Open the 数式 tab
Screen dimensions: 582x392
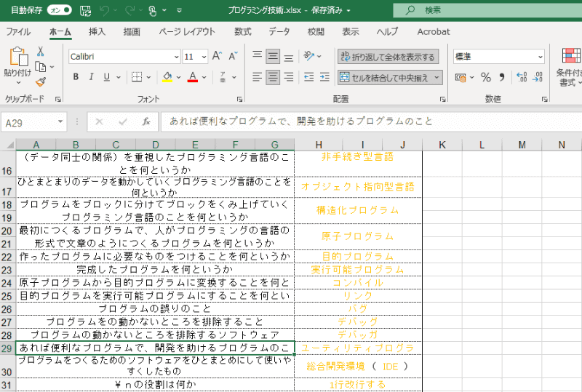243,31
